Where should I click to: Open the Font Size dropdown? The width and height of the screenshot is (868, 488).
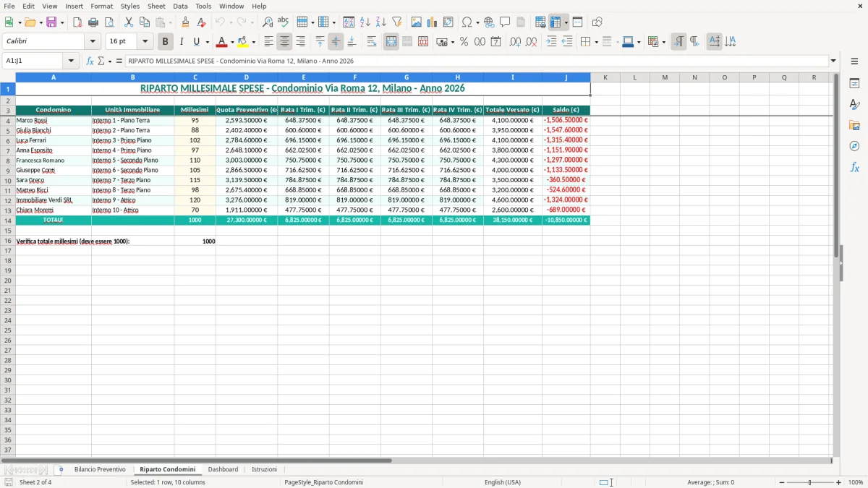(145, 42)
